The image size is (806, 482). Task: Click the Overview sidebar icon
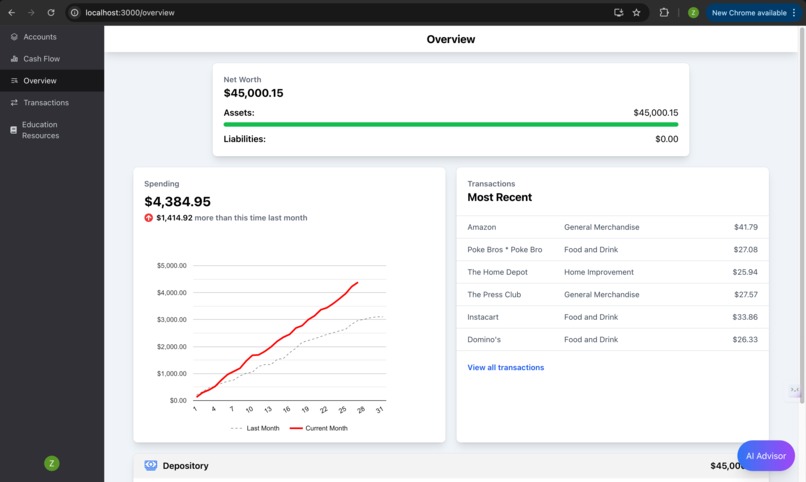14,81
